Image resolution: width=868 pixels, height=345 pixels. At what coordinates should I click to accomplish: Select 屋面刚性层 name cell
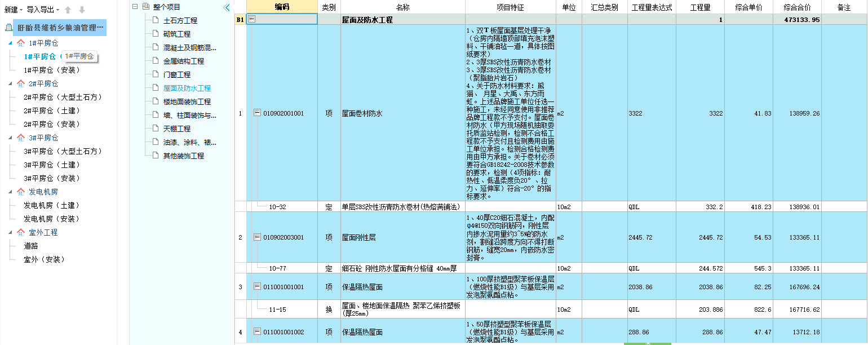tap(402, 237)
